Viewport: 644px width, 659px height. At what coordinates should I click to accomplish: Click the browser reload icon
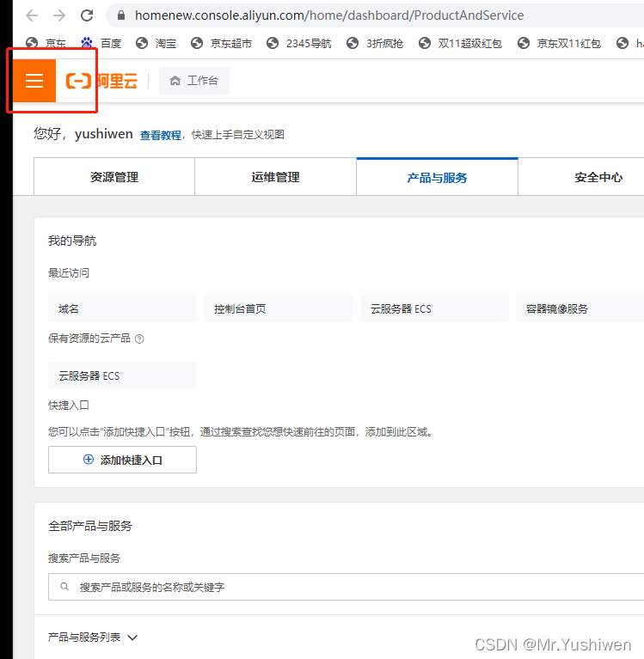point(87,15)
